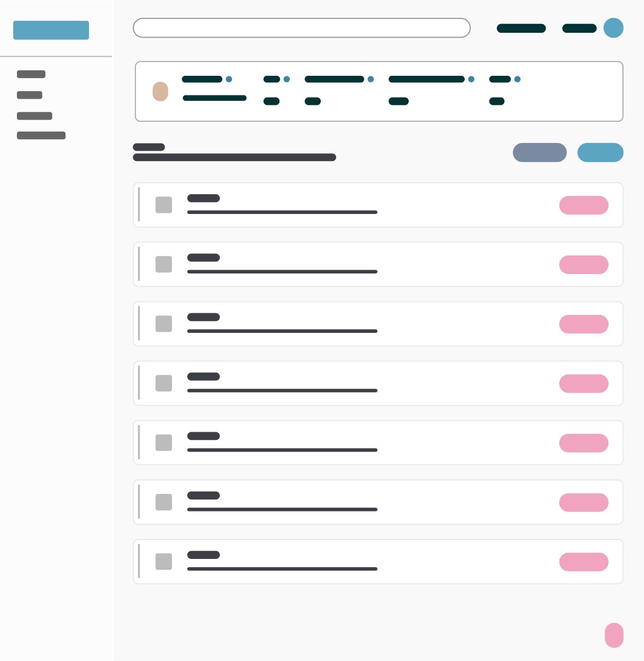Click the pink pill in the fifth list row
The height and width of the screenshot is (661, 644).
coord(584,443)
